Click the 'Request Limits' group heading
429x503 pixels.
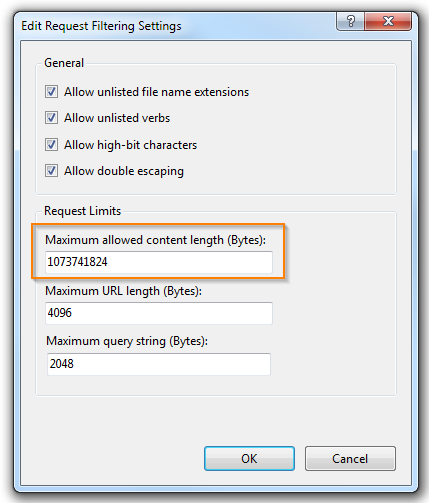tap(82, 211)
